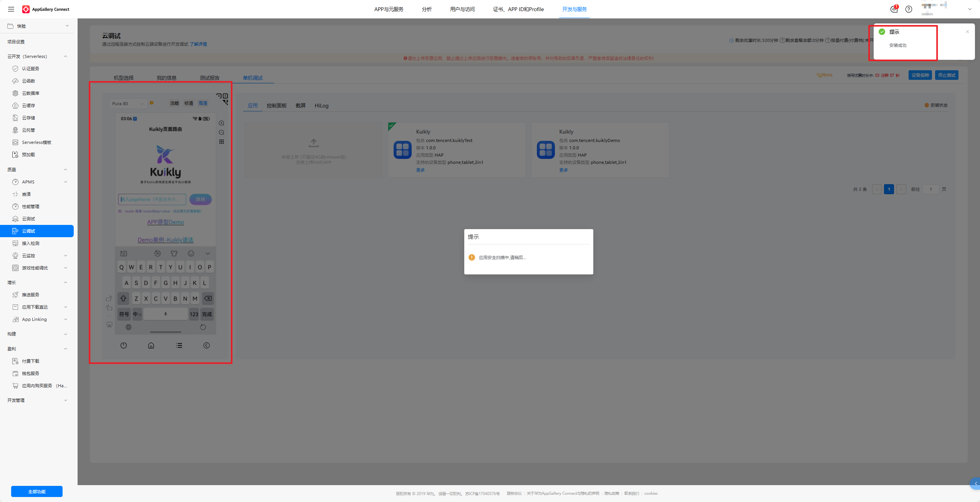Open the QR code scan icon
The width and height of the screenshot is (980, 502).
(x=222, y=99)
